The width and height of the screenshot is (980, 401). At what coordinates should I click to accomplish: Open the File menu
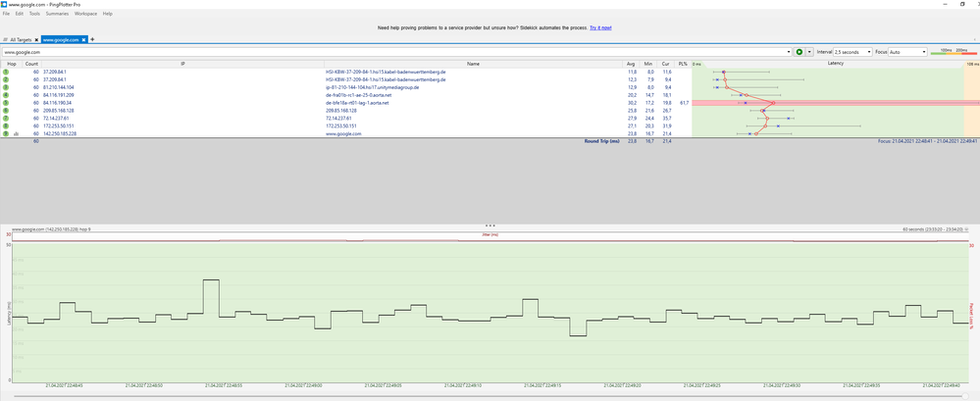pos(6,13)
